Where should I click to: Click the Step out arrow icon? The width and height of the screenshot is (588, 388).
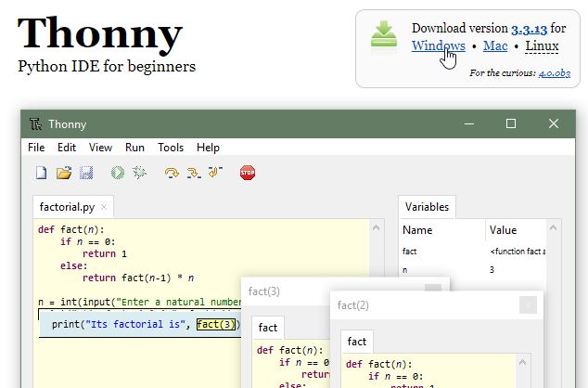coord(216,173)
